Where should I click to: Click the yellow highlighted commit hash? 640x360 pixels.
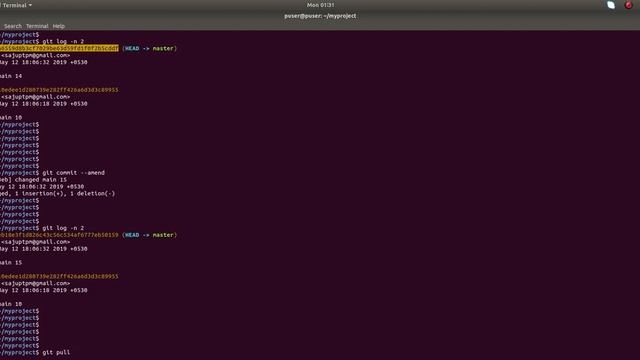point(59,48)
